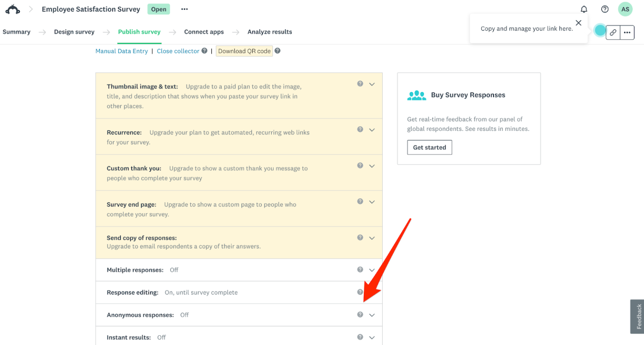Click help icon for Custom thank you

click(360, 166)
